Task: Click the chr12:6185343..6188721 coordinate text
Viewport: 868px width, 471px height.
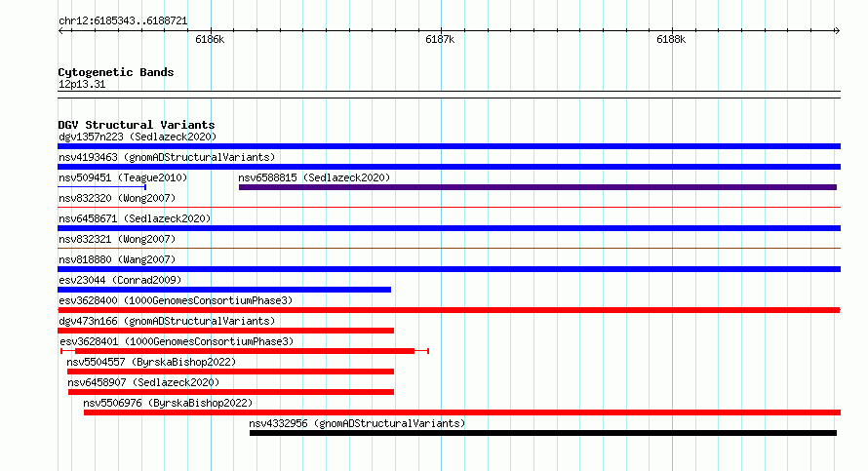Action: click(123, 21)
